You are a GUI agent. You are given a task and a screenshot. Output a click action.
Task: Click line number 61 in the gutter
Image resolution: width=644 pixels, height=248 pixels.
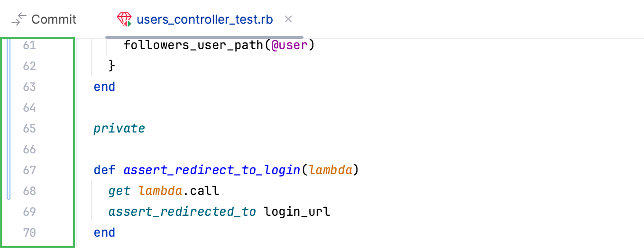point(29,45)
